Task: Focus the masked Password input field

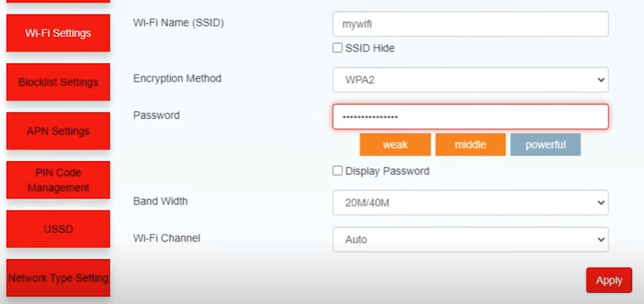Action: pyautogui.click(x=470, y=116)
